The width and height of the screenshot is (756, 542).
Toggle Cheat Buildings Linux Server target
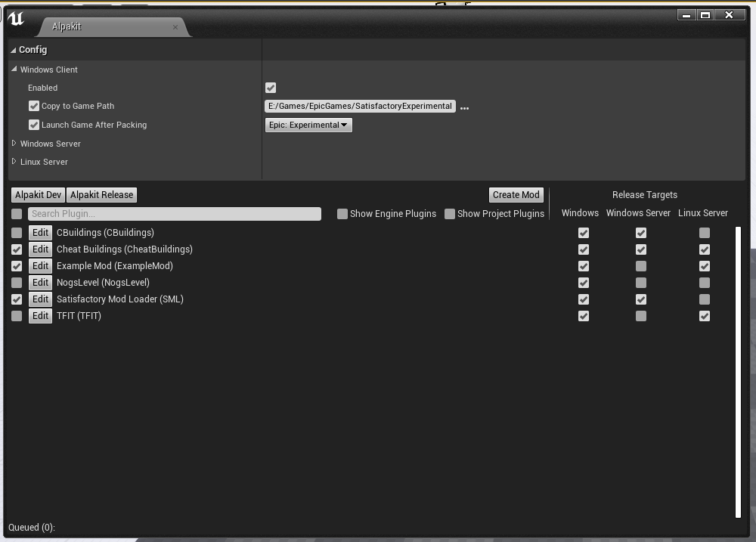pyautogui.click(x=705, y=249)
